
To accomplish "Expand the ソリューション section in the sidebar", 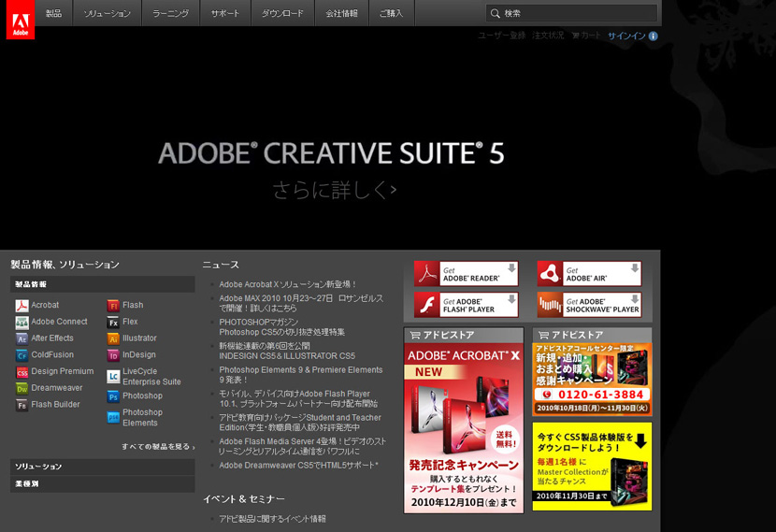I will click(103, 467).
